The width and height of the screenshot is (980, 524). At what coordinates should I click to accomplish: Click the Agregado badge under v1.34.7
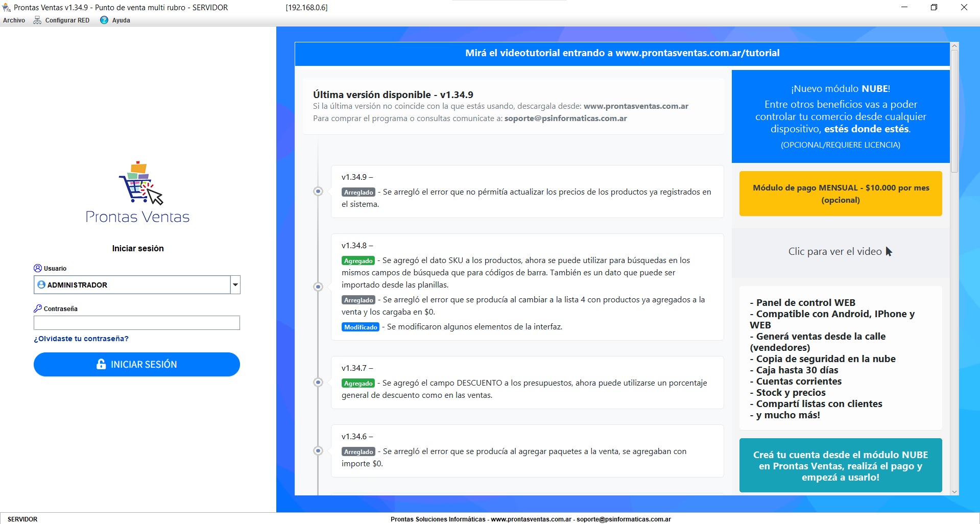(358, 384)
